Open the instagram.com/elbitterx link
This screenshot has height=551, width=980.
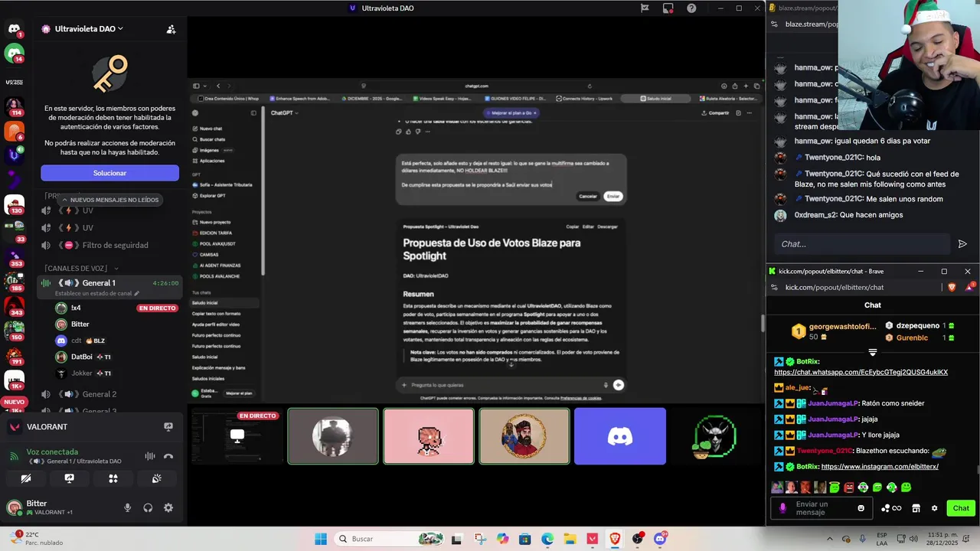coord(880,466)
